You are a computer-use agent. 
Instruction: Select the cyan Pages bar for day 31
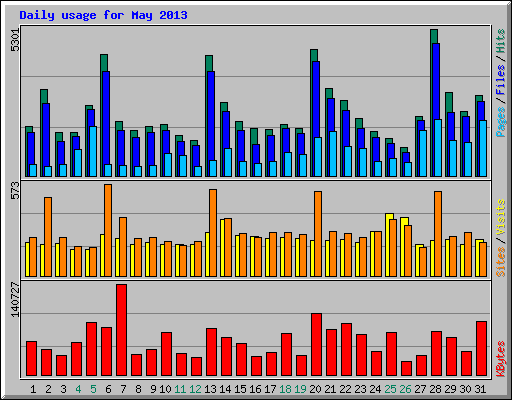tap(483, 148)
